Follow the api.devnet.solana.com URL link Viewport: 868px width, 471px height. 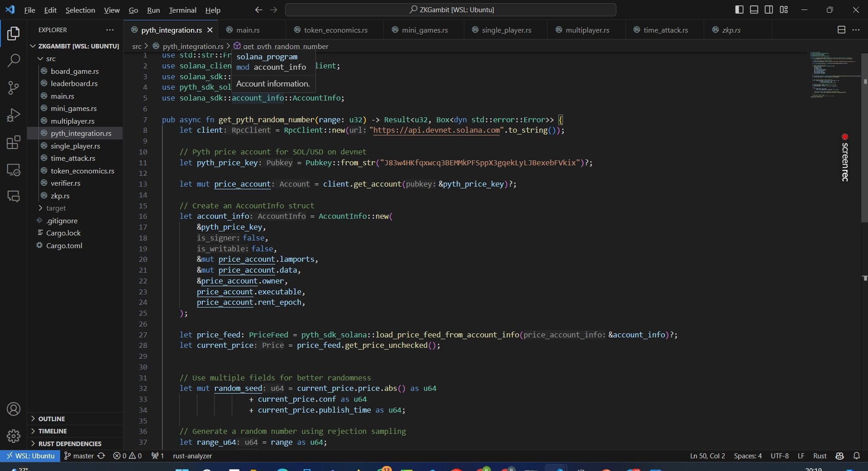436,130
